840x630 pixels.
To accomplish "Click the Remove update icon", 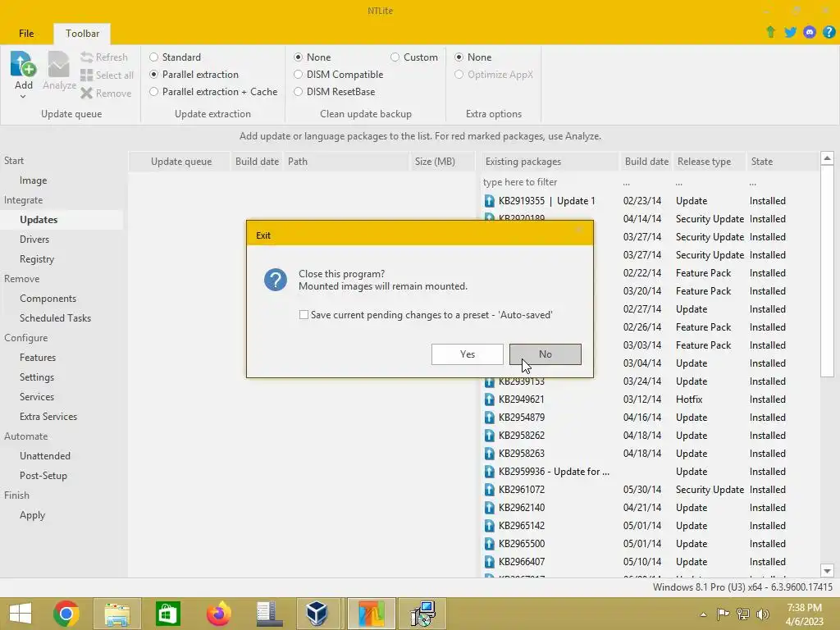I will point(87,94).
